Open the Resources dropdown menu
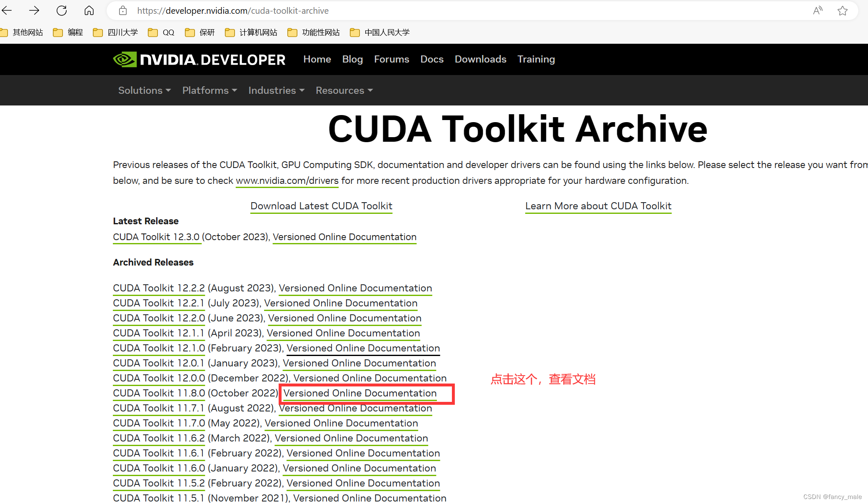The width and height of the screenshot is (868, 504). point(344,90)
